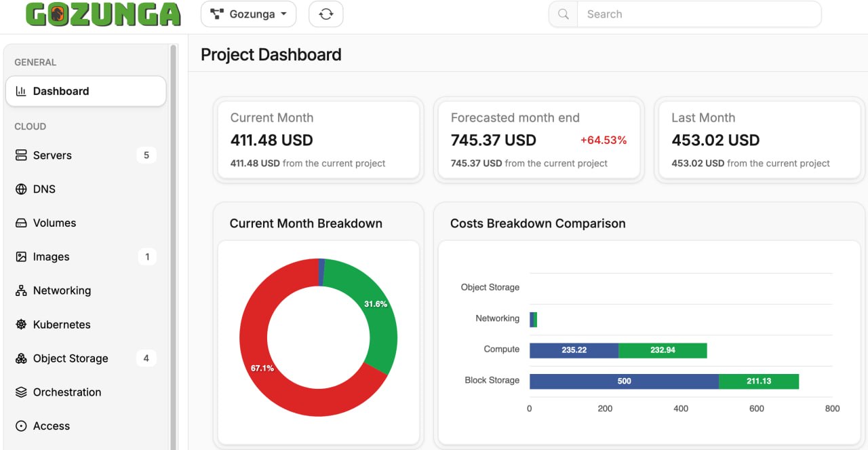This screenshot has width=868, height=450.
Task: Click the Dashboard bar chart icon
Action: pyautogui.click(x=21, y=91)
